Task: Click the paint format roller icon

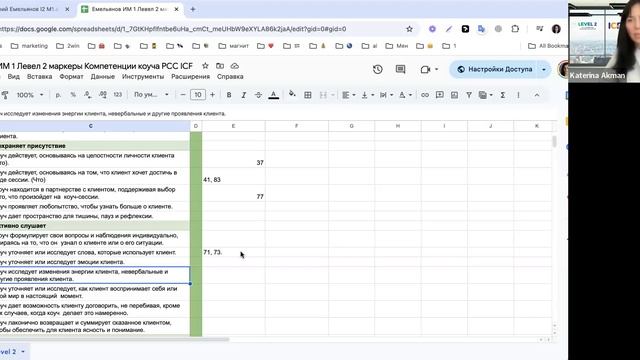Action: 5,95
